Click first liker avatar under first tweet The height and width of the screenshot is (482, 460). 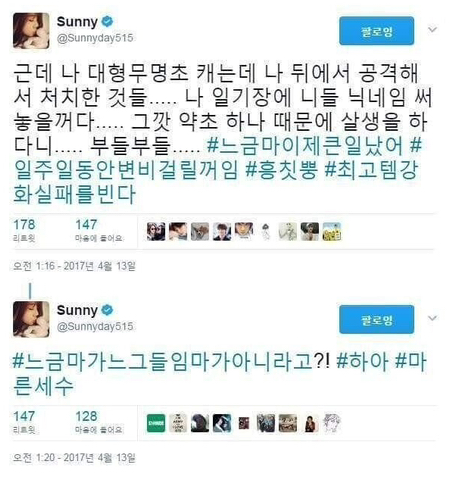click(x=156, y=232)
